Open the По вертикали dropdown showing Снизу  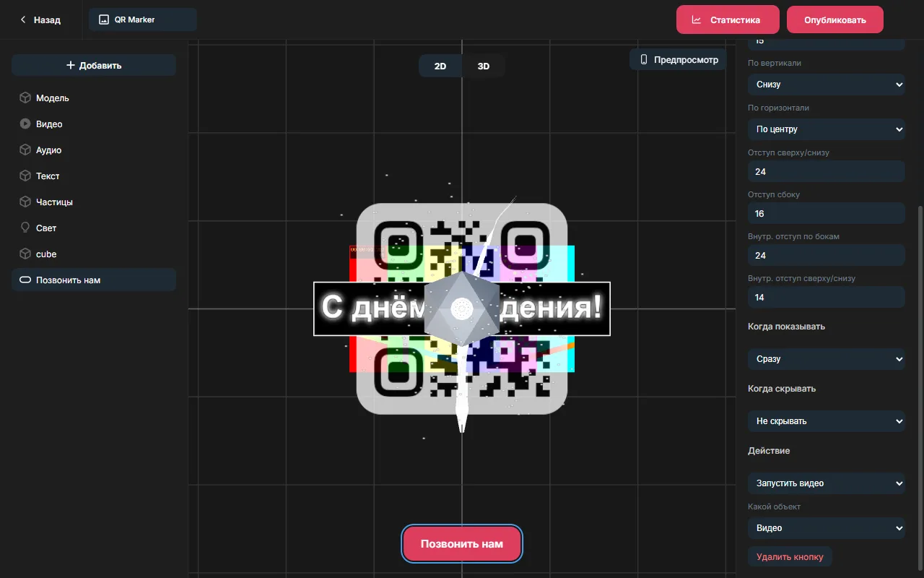tap(827, 85)
